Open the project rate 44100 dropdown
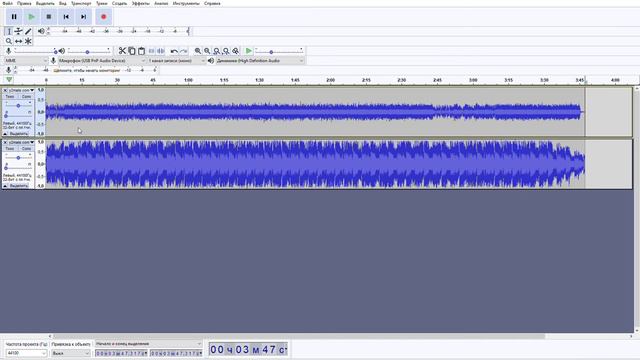This screenshot has width=640, height=360. [26, 353]
